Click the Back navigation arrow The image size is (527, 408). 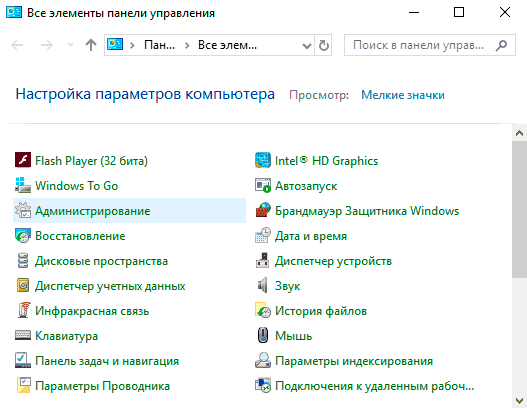click(17, 45)
